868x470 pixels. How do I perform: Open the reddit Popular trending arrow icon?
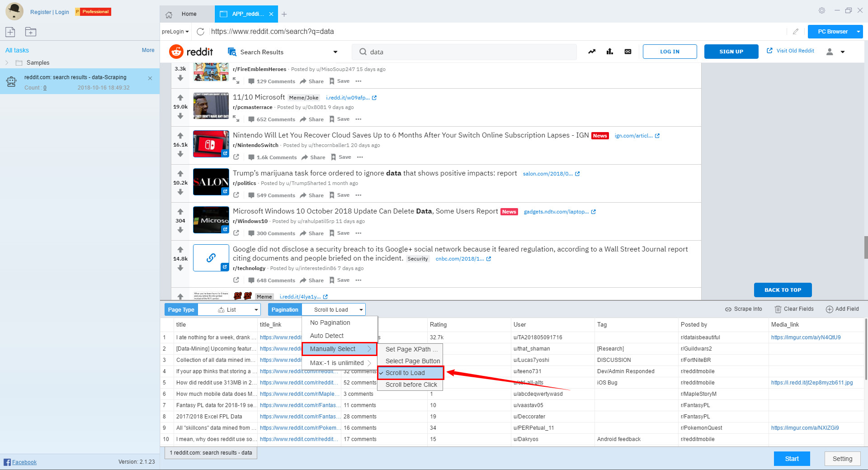pyautogui.click(x=592, y=52)
